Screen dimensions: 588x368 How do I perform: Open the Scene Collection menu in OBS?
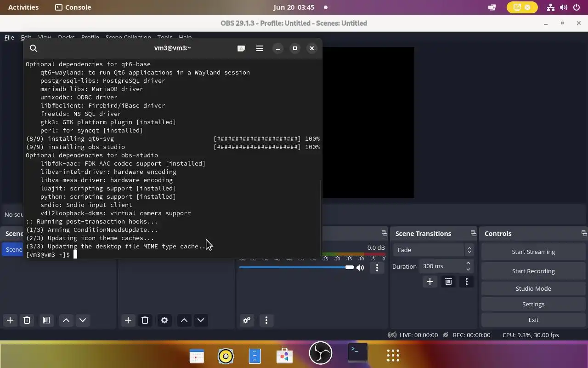[128, 37]
